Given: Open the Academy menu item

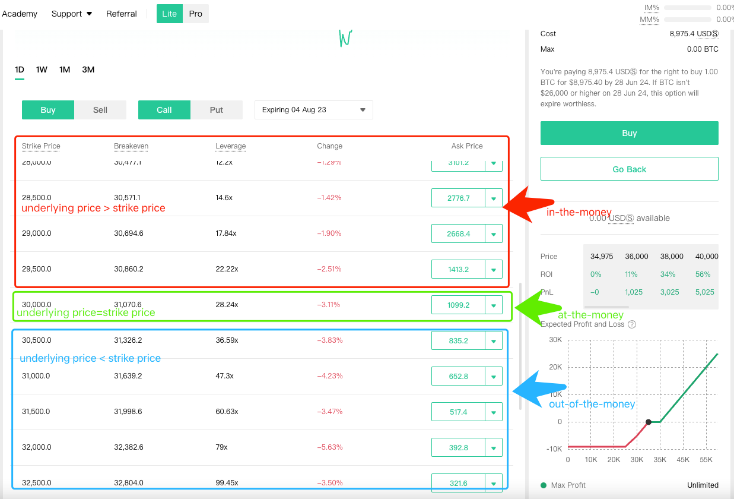Looking at the screenshot, I should [x=20, y=14].
